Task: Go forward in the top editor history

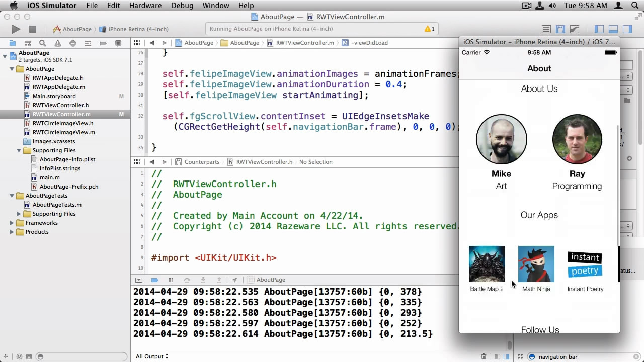Action: pyautogui.click(x=165, y=43)
